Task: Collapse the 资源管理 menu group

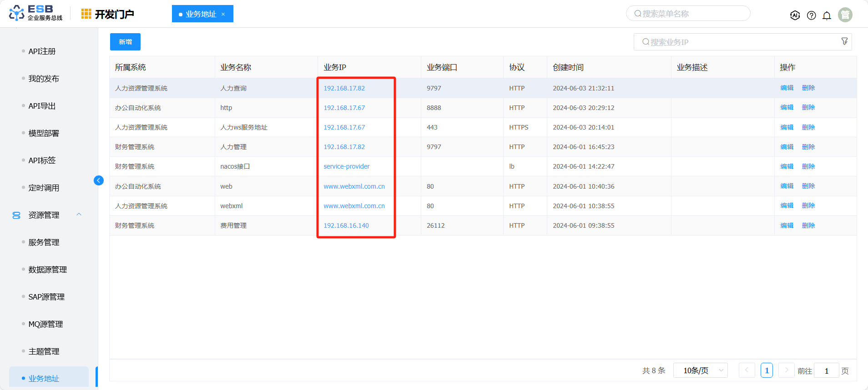Action: [79, 215]
